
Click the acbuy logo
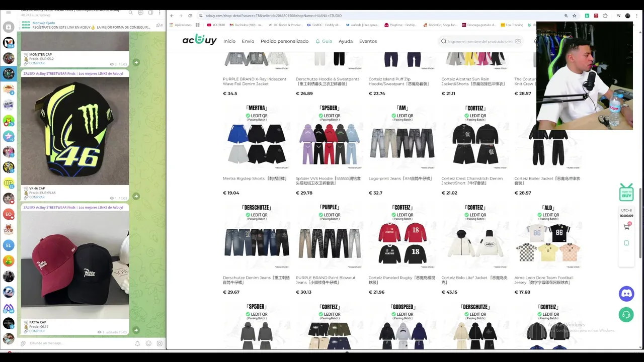(199, 40)
